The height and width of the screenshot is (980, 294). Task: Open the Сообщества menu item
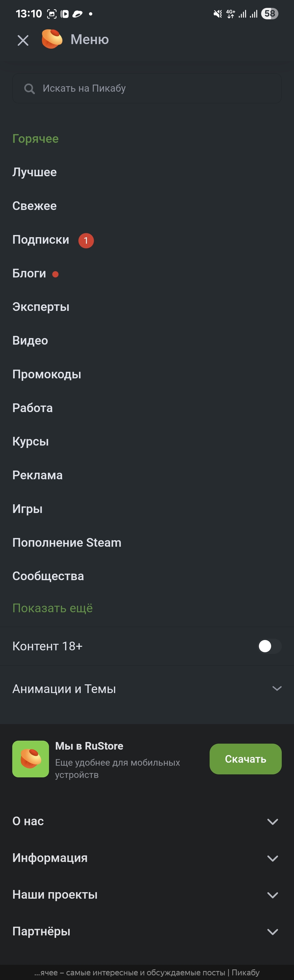click(48, 576)
